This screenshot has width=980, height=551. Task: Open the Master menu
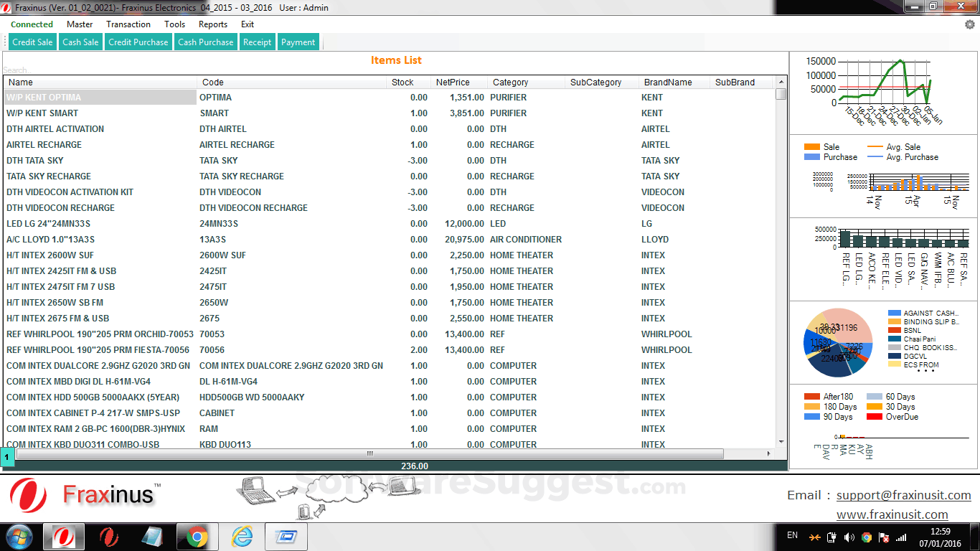tap(80, 24)
